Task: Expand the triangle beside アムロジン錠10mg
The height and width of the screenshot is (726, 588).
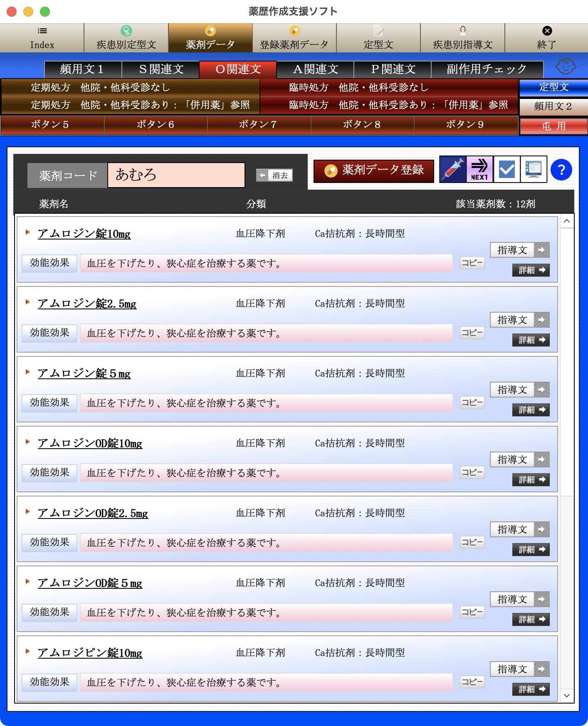Action: coord(27,232)
